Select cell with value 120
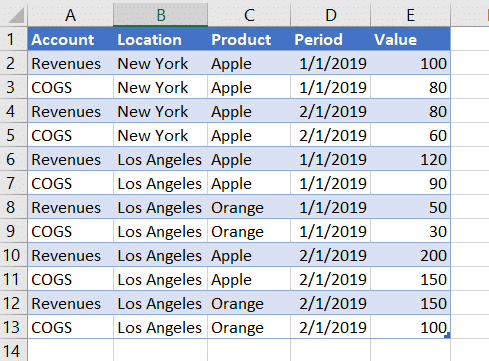This screenshot has width=489, height=361. tap(410, 159)
